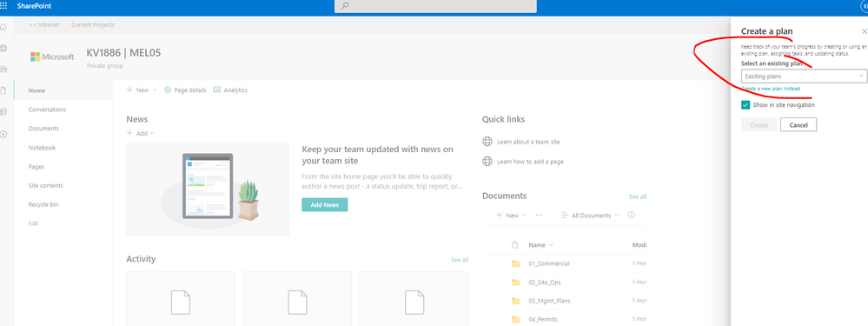Open the Documents ellipsis more options

click(539, 216)
